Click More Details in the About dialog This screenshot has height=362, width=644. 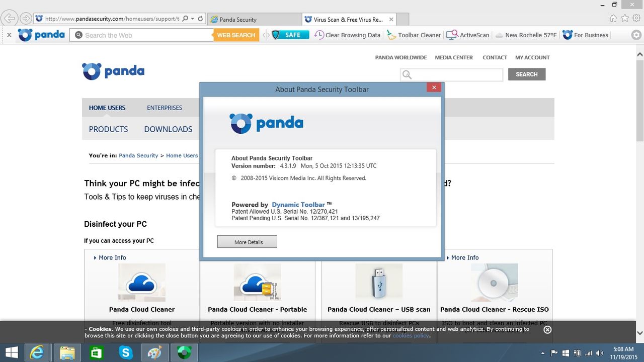[x=247, y=242]
